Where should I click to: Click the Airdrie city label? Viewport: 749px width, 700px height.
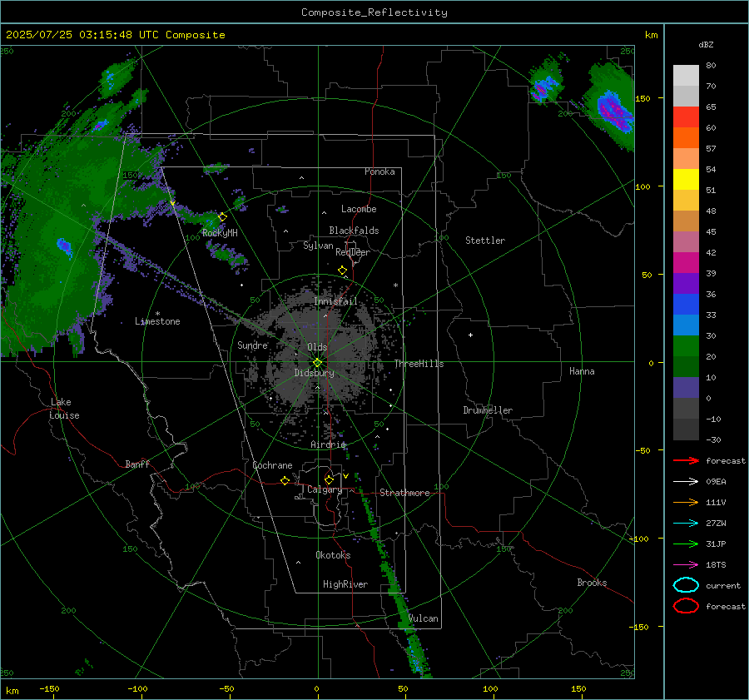click(328, 444)
